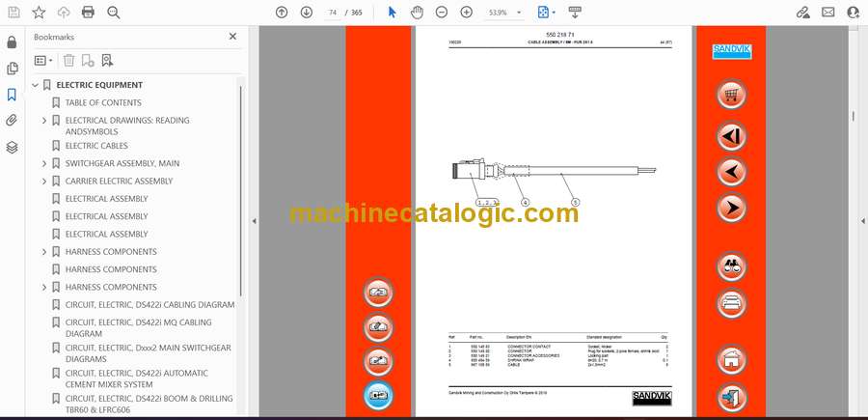Image resolution: width=868 pixels, height=420 pixels.
Task: Click the highlighted blue round button
Action: (x=378, y=396)
